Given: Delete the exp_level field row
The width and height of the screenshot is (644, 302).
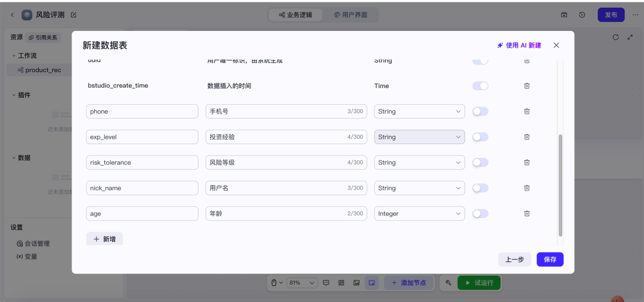Looking at the screenshot, I should (527, 136).
